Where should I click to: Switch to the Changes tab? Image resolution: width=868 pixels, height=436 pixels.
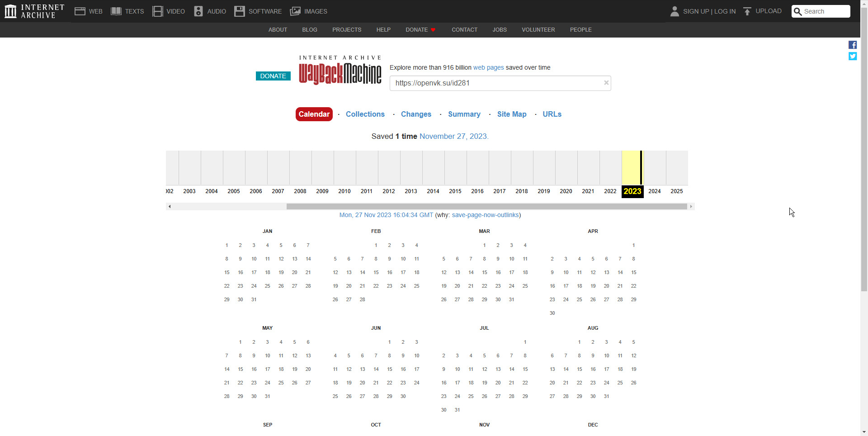[416, 114]
